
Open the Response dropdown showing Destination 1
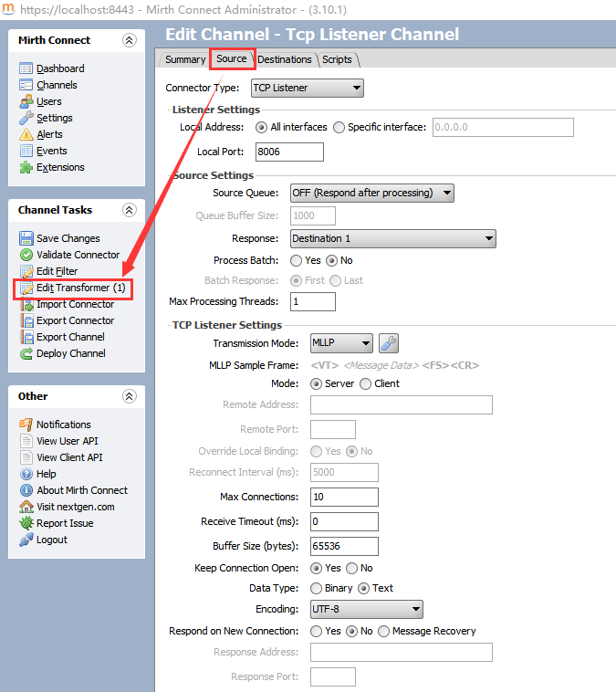393,239
